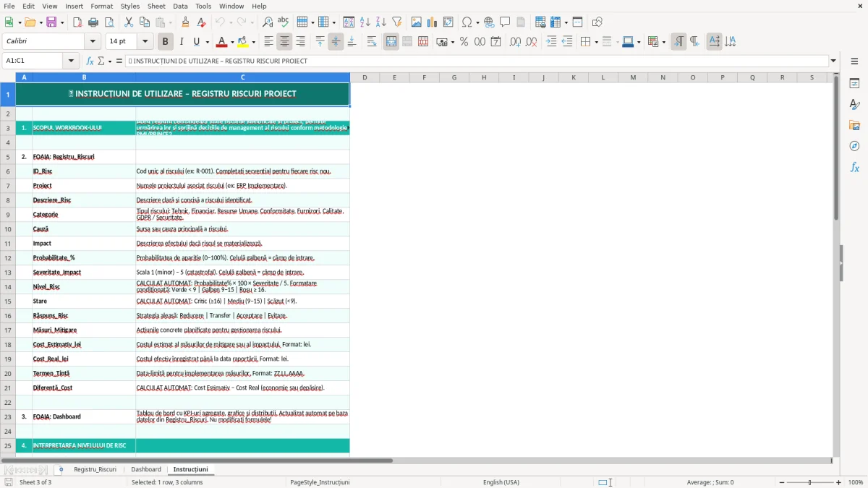Expand the Name Box dropdown

pos(71,61)
